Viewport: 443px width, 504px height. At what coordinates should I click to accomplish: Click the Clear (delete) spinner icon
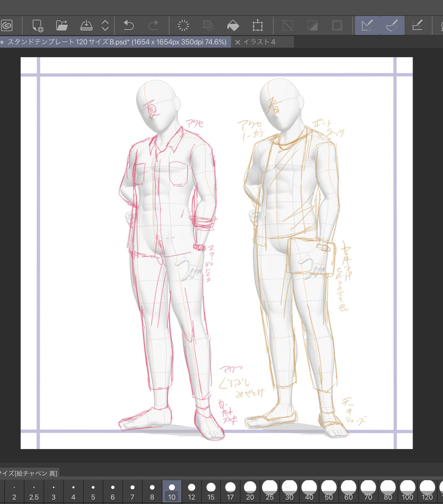tap(183, 25)
